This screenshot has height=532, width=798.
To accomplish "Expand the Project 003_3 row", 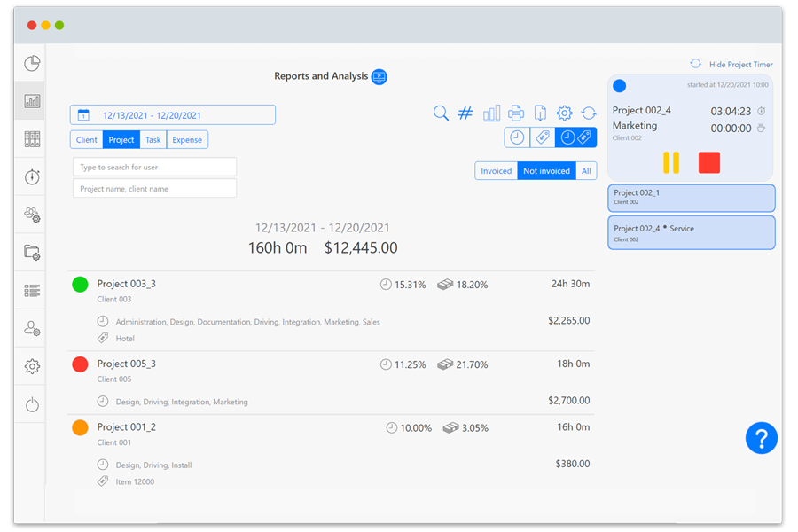I will pyautogui.click(x=127, y=285).
